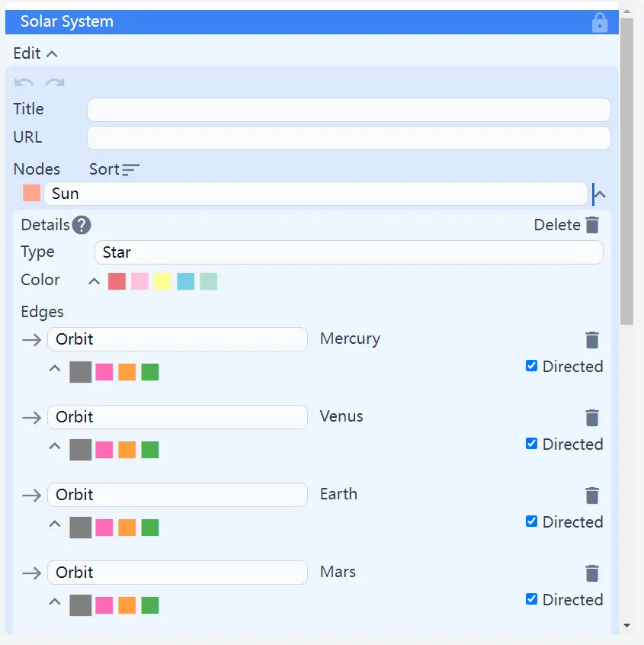Click the Title input field
This screenshot has height=645, width=644.
[x=348, y=110]
